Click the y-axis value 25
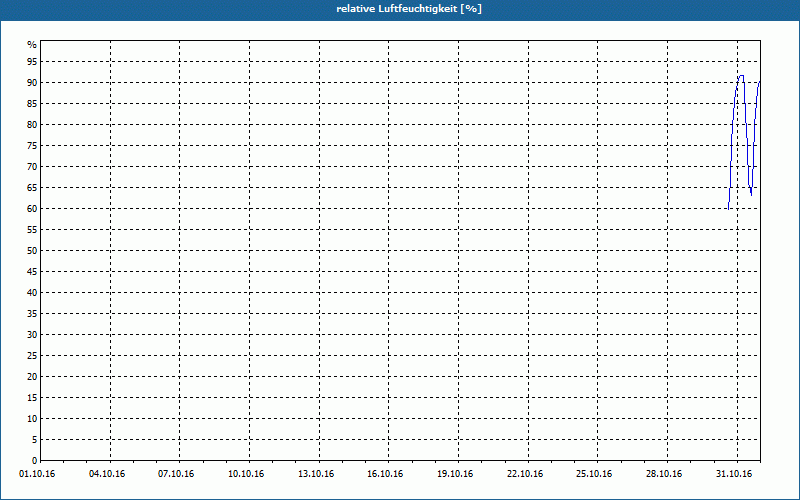The width and height of the screenshot is (800, 500). click(32, 356)
